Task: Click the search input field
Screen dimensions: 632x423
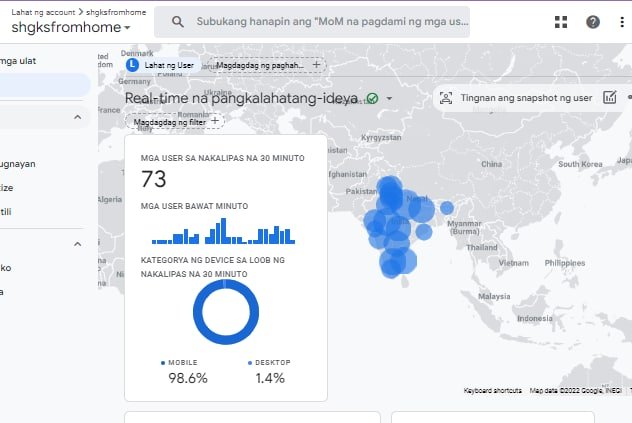Action: 330,21
